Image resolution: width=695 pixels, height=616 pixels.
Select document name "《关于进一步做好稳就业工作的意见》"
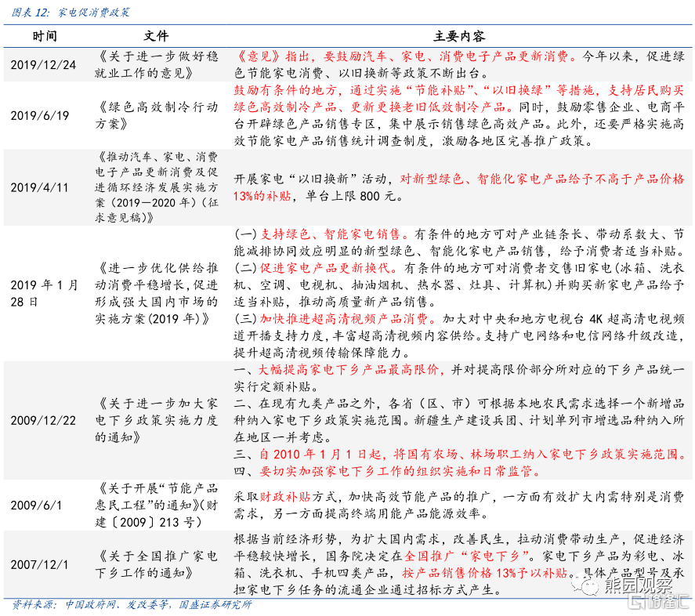tap(157, 65)
